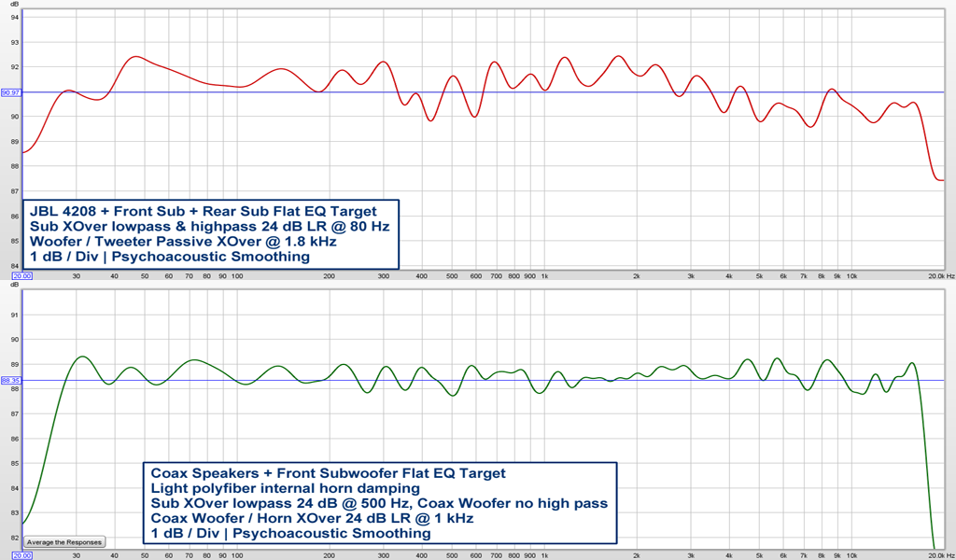The height and width of the screenshot is (560, 956).
Task: Click the green coax response curve peak near 30 Hz
Action: tap(81, 357)
